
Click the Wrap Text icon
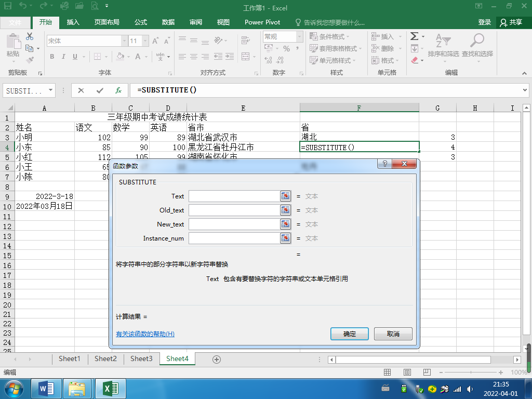coord(245,41)
